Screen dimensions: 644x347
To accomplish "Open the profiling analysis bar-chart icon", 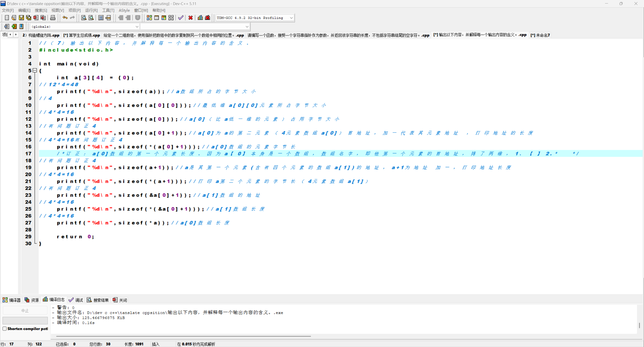I will 200,18.
